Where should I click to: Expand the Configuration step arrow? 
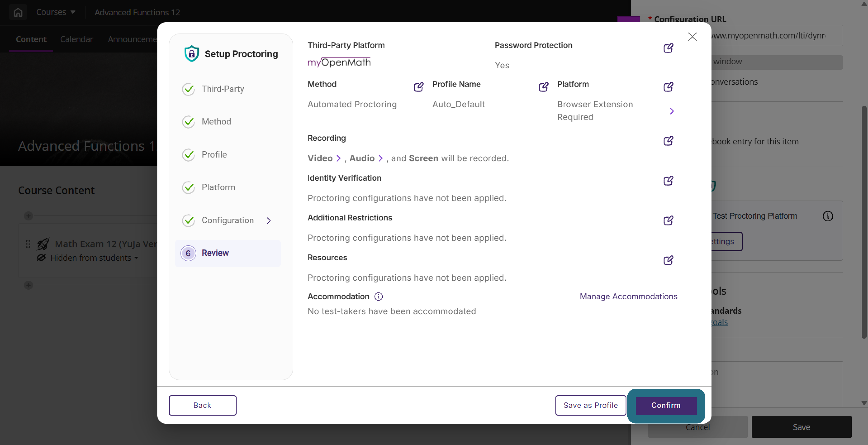pos(268,220)
